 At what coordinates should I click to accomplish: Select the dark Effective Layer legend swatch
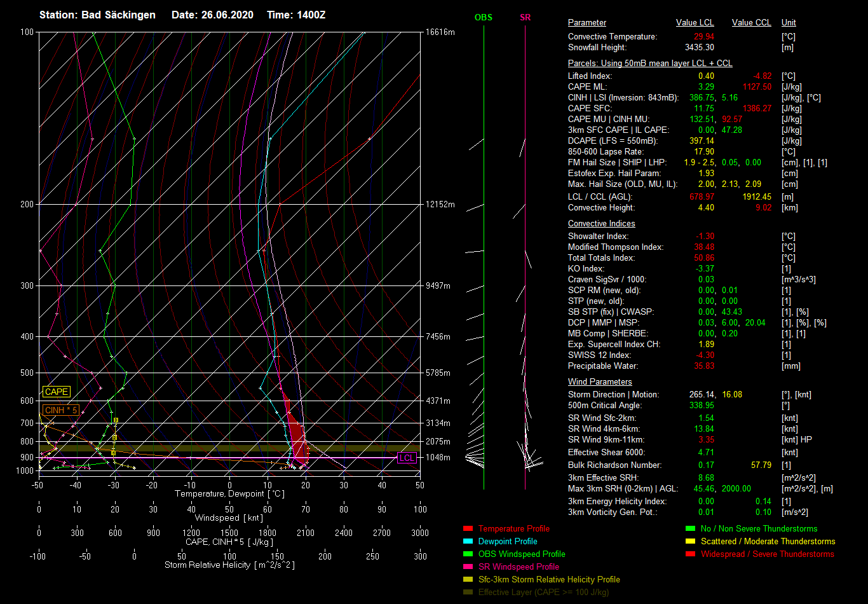[468, 593]
